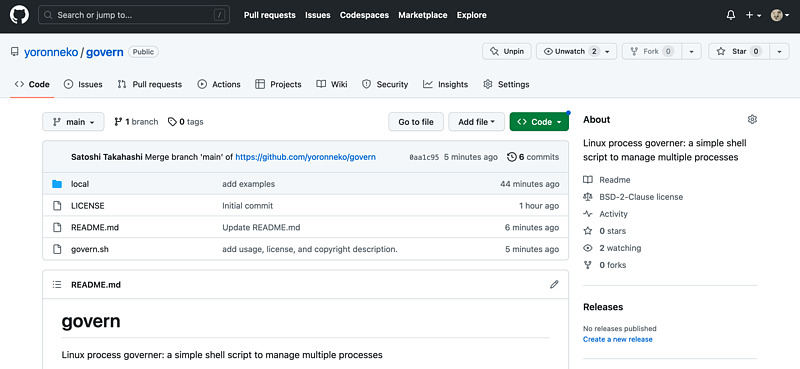
Task: Click the Go to file button
Action: [416, 121]
